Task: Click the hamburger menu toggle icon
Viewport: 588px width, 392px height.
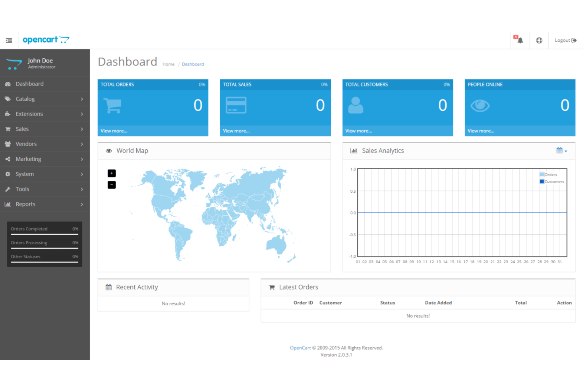Action: click(x=9, y=40)
